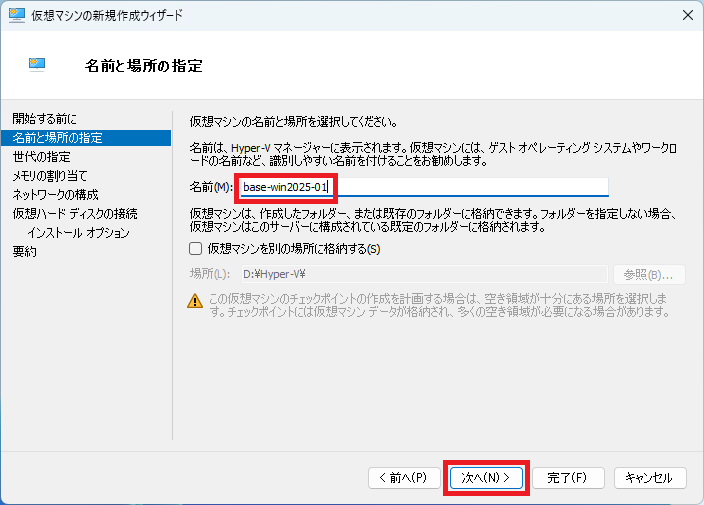Proceed with the 次へ(N) button

(486, 478)
